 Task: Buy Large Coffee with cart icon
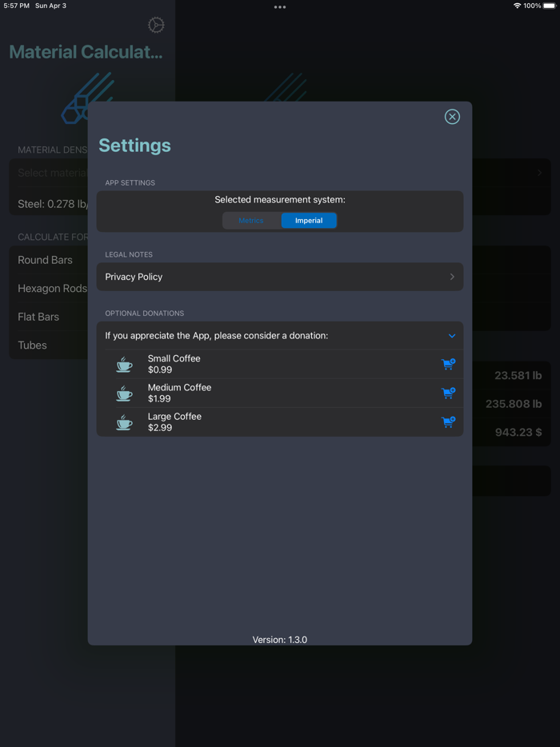pyautogui.click(x=448, y=422)
